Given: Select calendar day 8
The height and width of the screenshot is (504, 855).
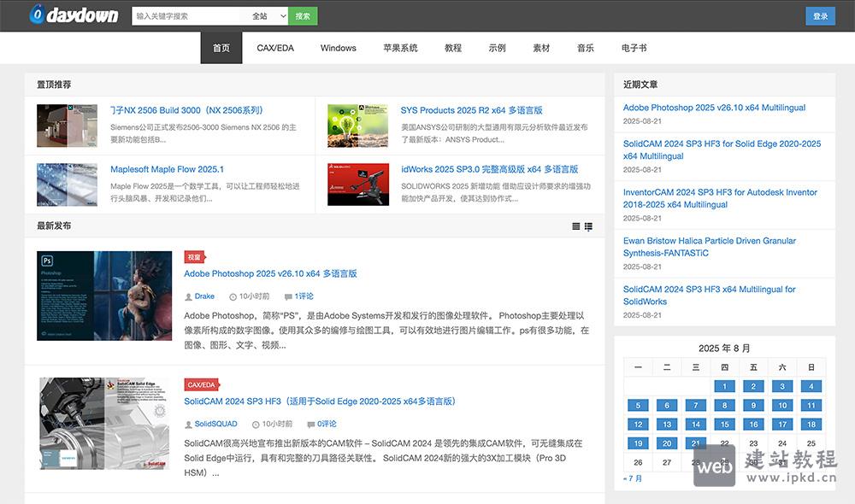Looking at the screenshot, I should tap(724, 406).
